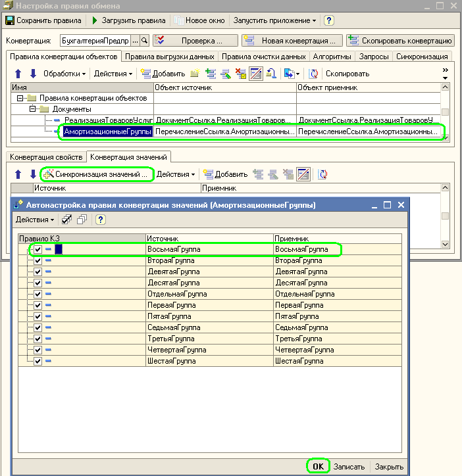Open the dropdown arrow beside the export icon
The height and width of the screenshot is (476, 462).
tap(298, 74)
